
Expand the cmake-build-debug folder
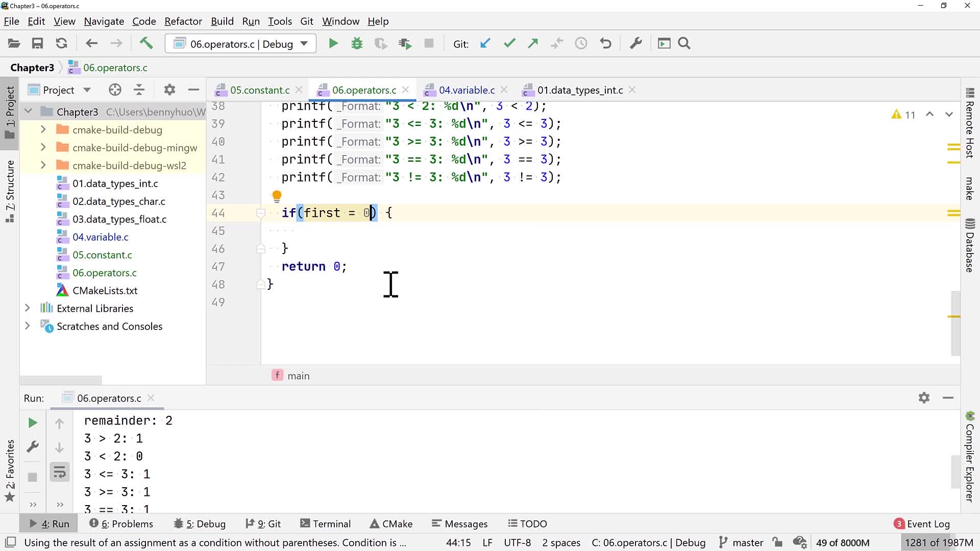pyautogui.click(x=43, y=130)
